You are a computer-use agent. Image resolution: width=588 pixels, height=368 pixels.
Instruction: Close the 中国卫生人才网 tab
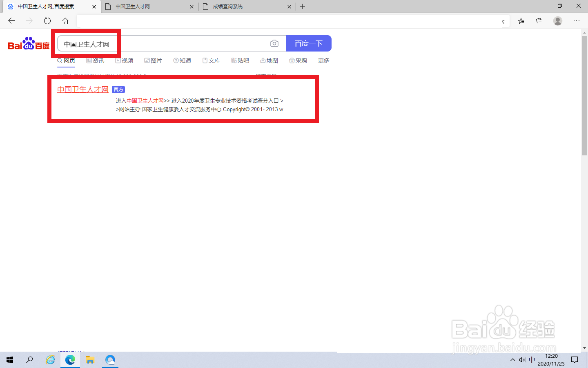(192, 7)
